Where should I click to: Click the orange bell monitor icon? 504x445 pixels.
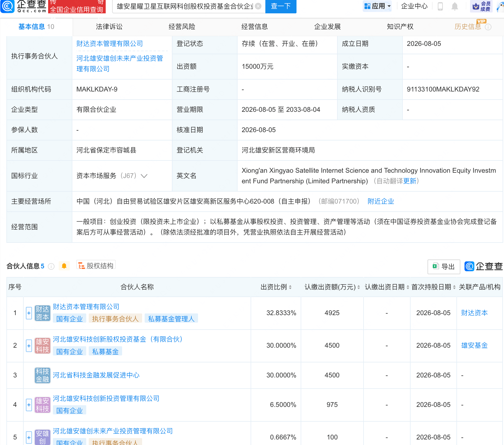64,266
